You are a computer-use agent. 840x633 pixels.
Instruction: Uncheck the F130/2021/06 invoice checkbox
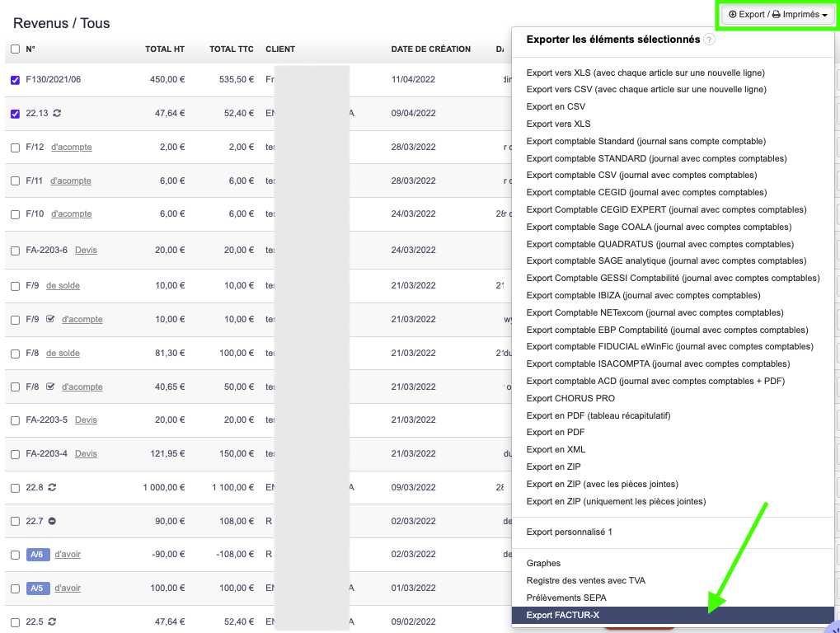[15, 80]
